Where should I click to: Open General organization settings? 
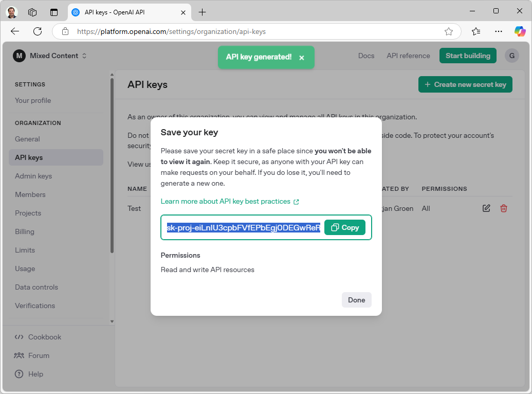(27, 139)
